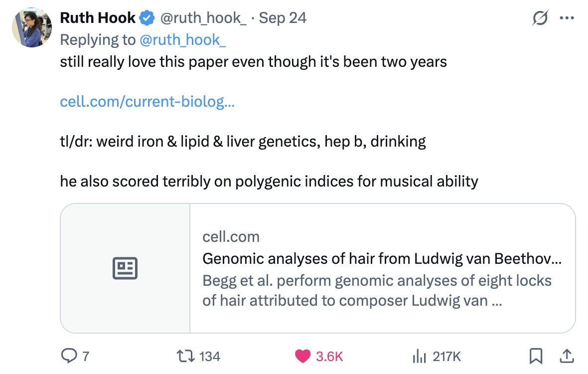Click the share upload icon
The image size is (588, 374).
coord(566,356)
